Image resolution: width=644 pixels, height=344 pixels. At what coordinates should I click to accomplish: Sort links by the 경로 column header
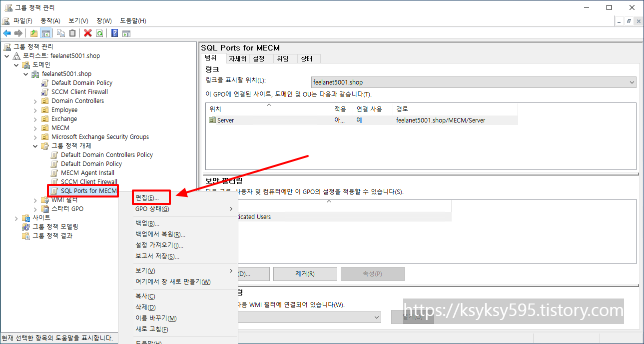click(455, 109)
